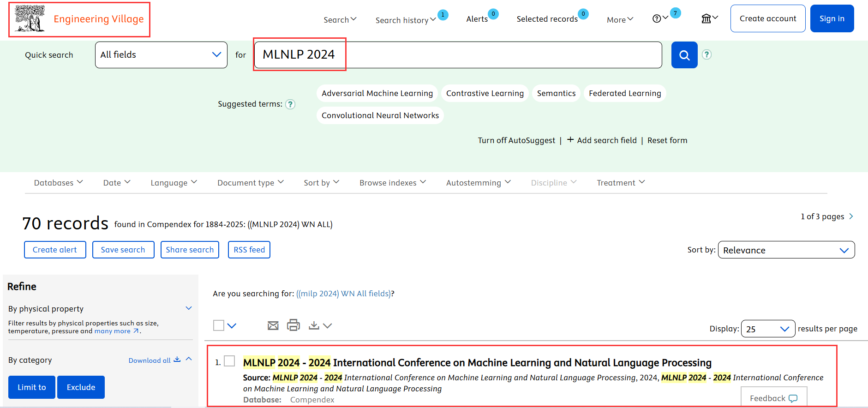Viewport: 868px width, 408px height.
Task: Open the Document type filter menu
Action: [250, 183]
